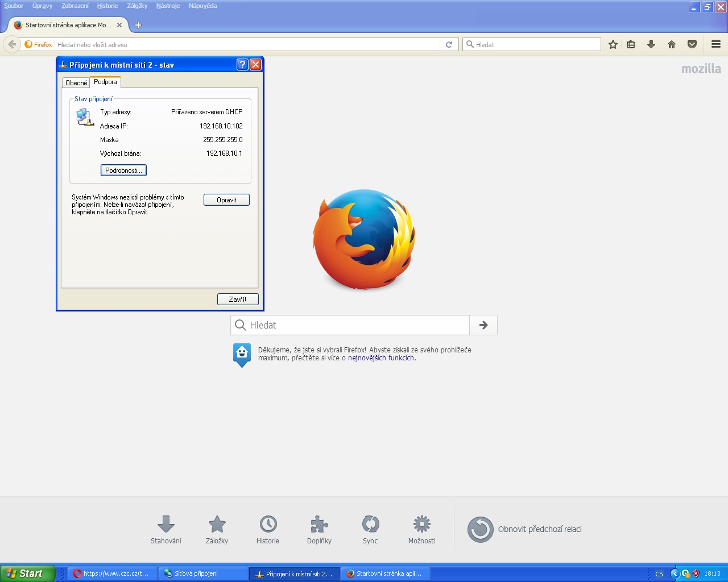Show the bookmarks list toolbar icon
728x582 pixels.
[x=631, y=44]
